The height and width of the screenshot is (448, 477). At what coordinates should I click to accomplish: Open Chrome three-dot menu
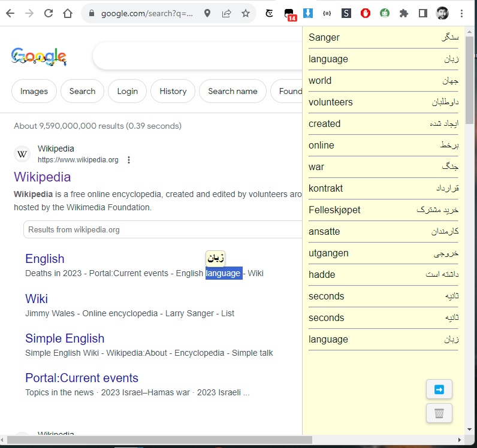click(x=461, y=13)
